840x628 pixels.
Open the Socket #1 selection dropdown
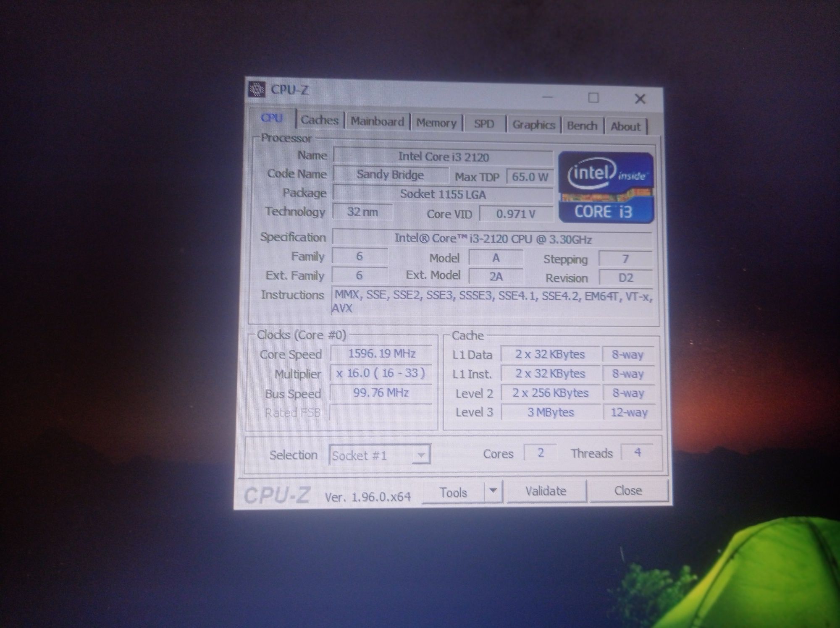click(380, 455)
